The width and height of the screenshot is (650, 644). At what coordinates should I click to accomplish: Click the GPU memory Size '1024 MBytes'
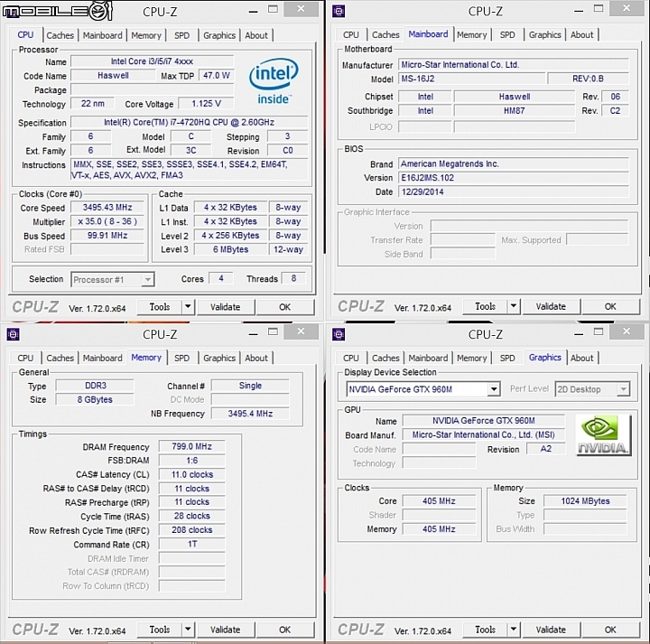[585, 501]
